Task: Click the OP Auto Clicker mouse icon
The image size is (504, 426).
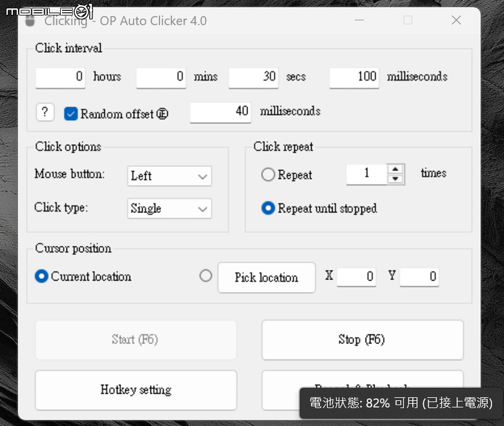Action: click(x=30, y=21)
